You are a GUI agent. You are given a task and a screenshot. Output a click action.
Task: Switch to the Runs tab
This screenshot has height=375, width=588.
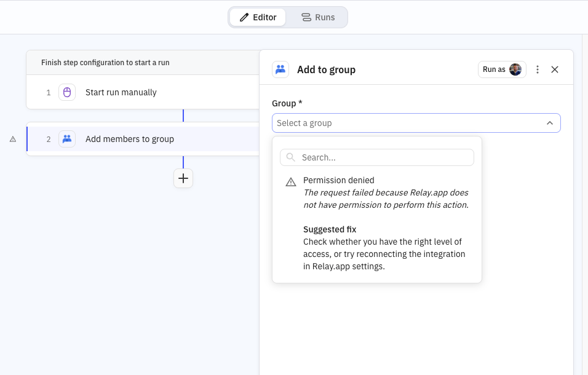click(x=317, y=17)
